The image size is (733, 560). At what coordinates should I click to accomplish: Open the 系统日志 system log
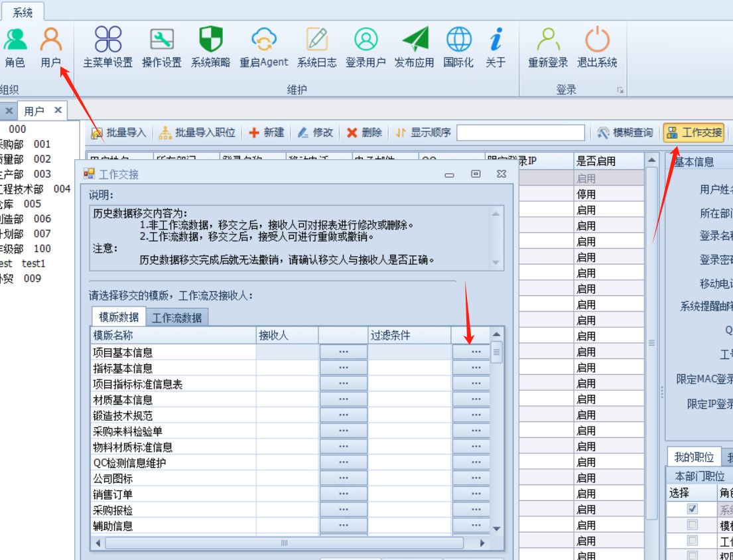click(x=316, y=48)
